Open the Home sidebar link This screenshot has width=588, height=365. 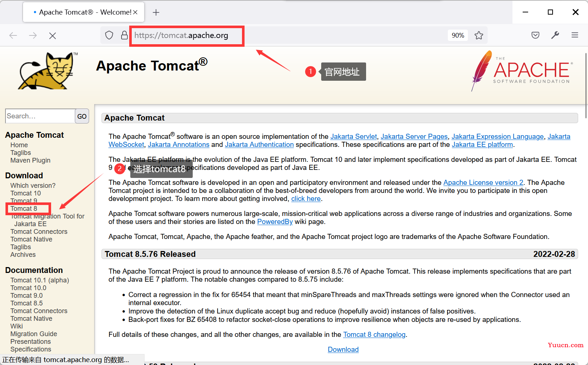coord(19,145)
